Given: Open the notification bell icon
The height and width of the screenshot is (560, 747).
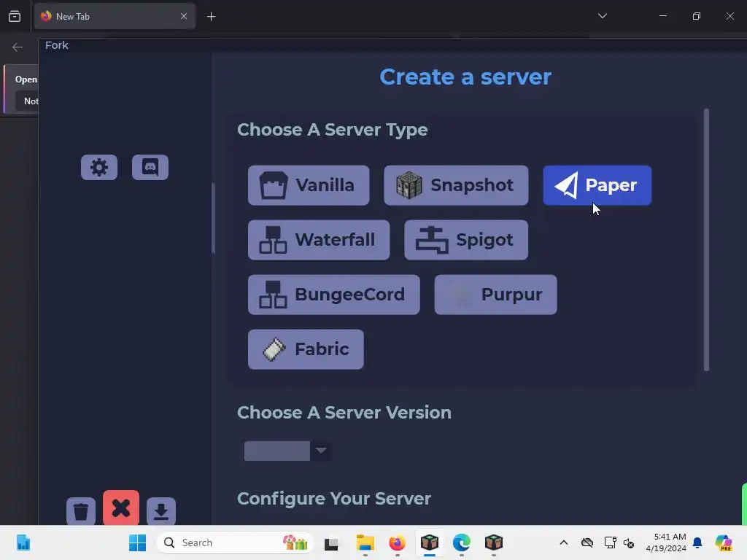Looking at the screenshot, I should tap(697, 542).
